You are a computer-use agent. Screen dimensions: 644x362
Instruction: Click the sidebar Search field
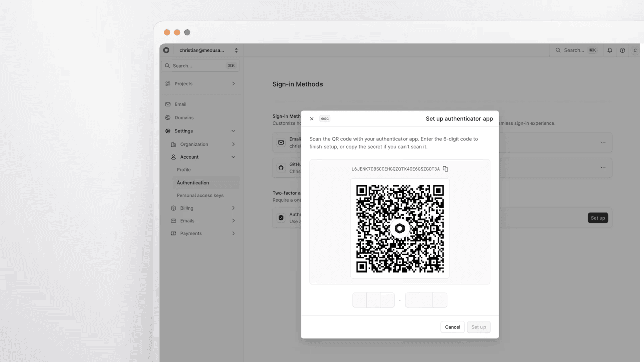tap(201, 66)
